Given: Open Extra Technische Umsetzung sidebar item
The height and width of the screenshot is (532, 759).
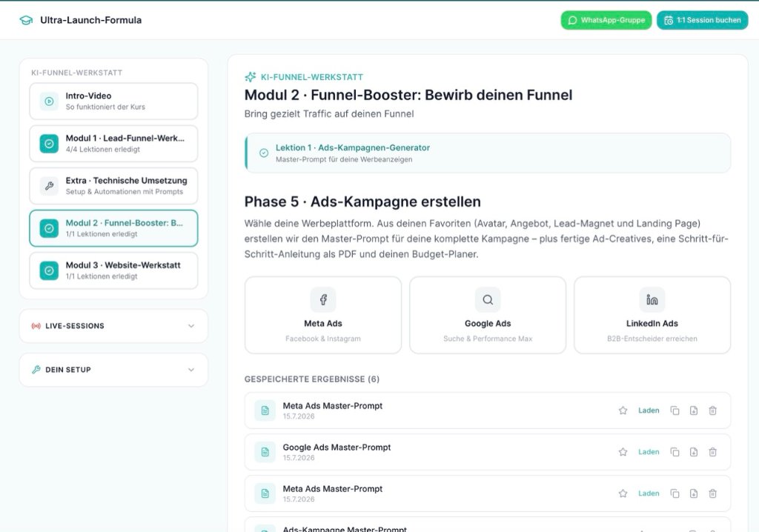Looking at the screenshot, I should [x=113, y=186].
